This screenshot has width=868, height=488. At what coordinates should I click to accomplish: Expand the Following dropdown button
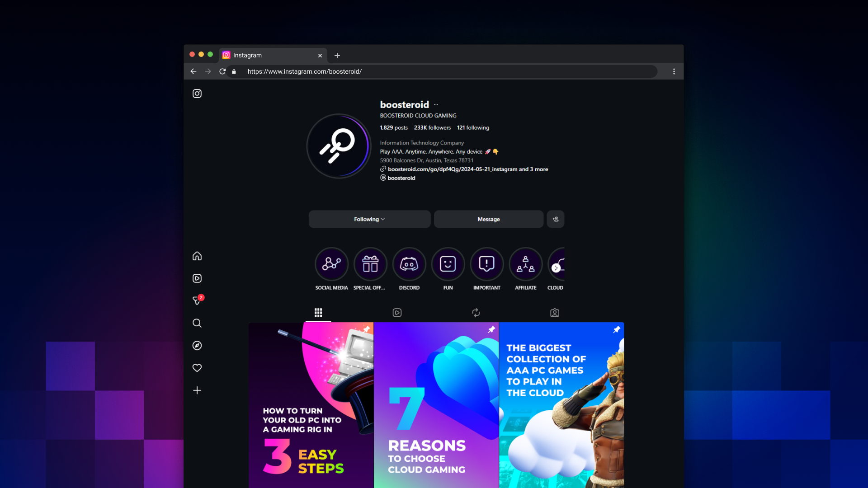click(370, 219)
